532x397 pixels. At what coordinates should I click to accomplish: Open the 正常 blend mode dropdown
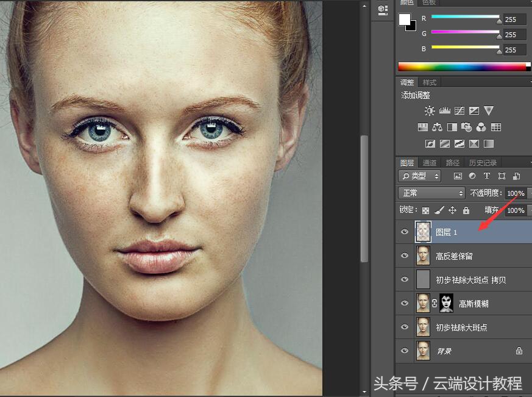[431, 193]
